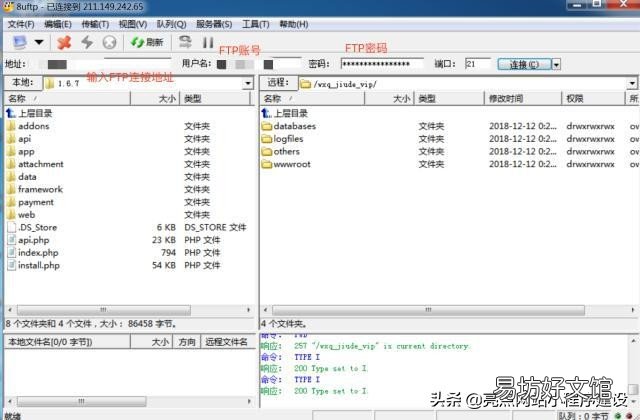Sort local list by 类型 column
Image resolution: width=640 pixels, height=420 pixels.
point(215,98)
